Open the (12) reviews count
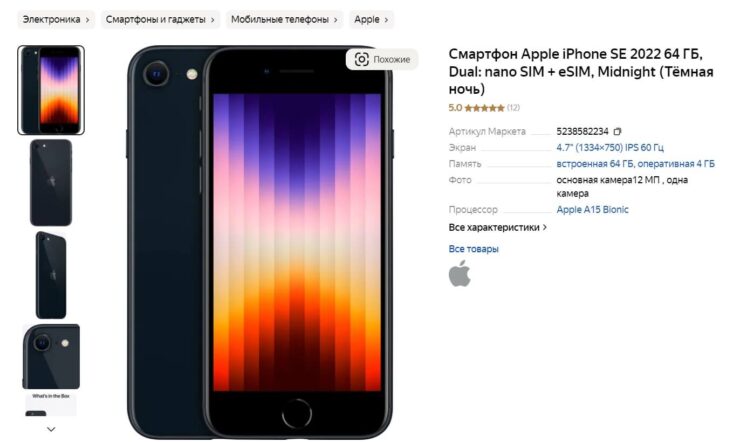The height and width of the screenshot is (442, 740). (x=513, y=108)
